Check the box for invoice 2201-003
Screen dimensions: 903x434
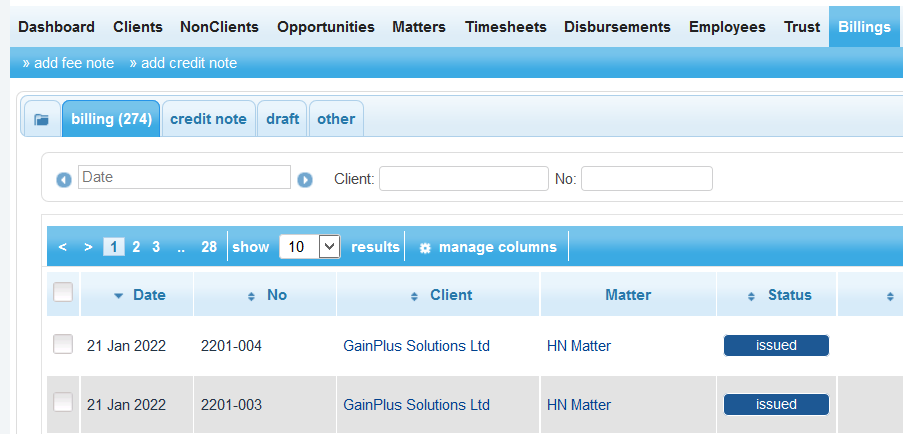point(63,403)
